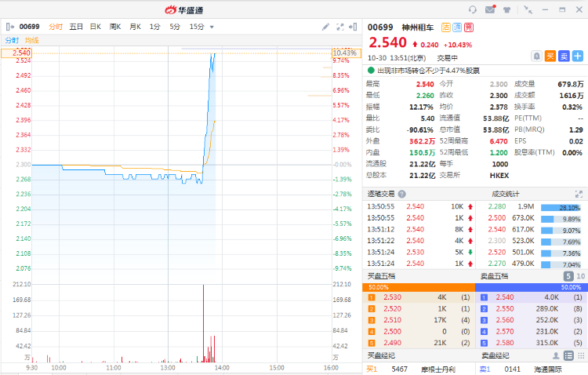Click the blue sell 卖 button

click(x=564, y=56)
